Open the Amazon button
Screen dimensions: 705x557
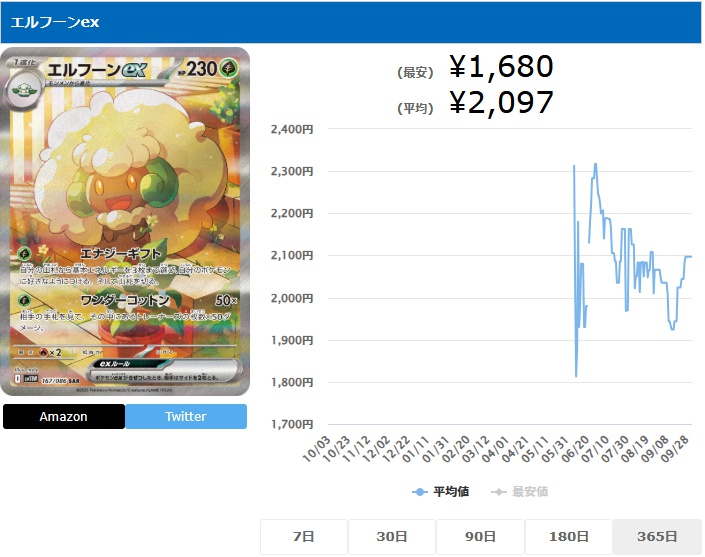click(x=64, y=416)
